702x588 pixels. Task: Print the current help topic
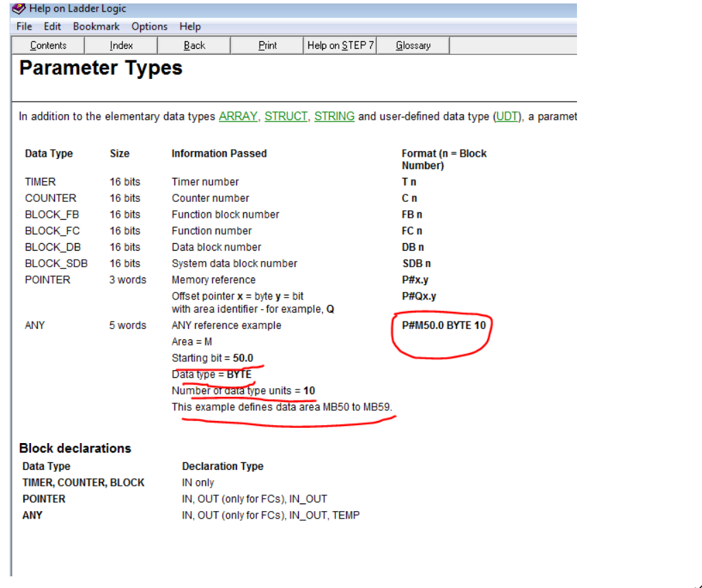(267, 45)
